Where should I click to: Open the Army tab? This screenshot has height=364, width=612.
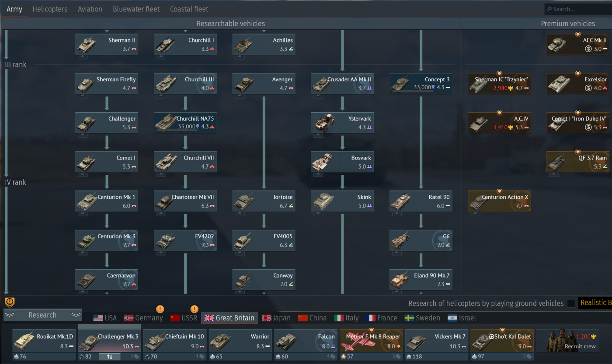[14, 9]
